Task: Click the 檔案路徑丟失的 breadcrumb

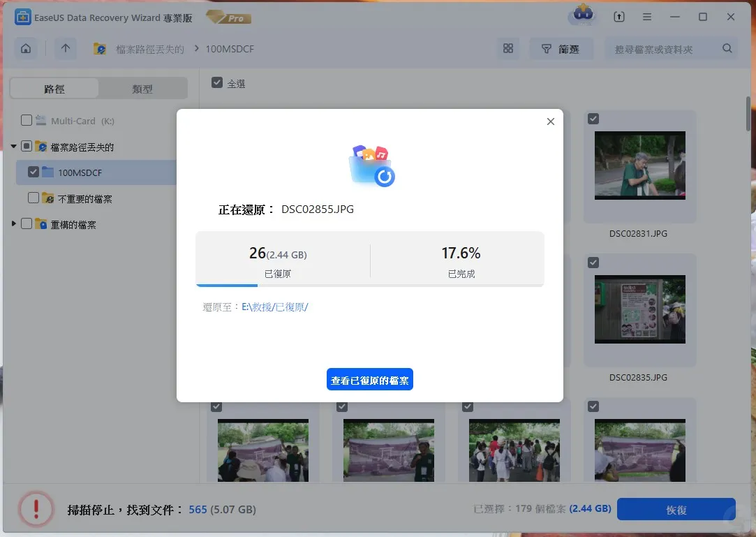Action: pyautogui.click(x=150, y=49)
